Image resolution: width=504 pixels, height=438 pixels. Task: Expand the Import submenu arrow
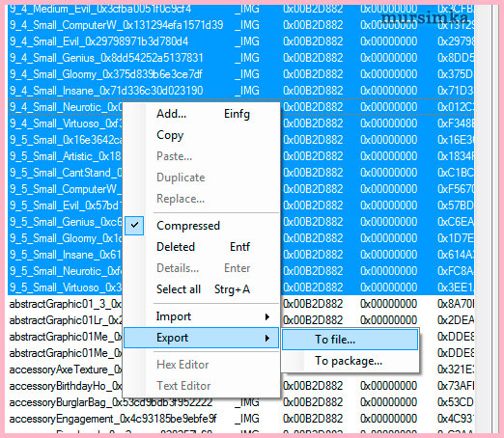pyautogui.click(x=267, y=316)
